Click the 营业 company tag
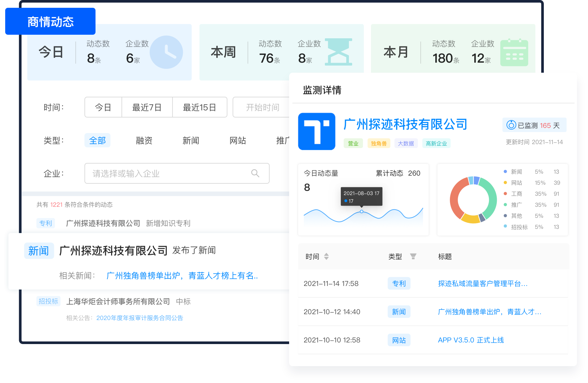588x383 pixels. click(353, 143)
